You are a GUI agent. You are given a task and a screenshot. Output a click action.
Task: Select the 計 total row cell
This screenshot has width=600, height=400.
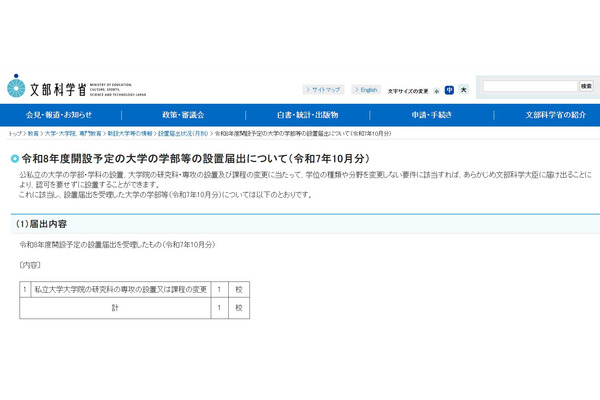click(x=115, y=308)
